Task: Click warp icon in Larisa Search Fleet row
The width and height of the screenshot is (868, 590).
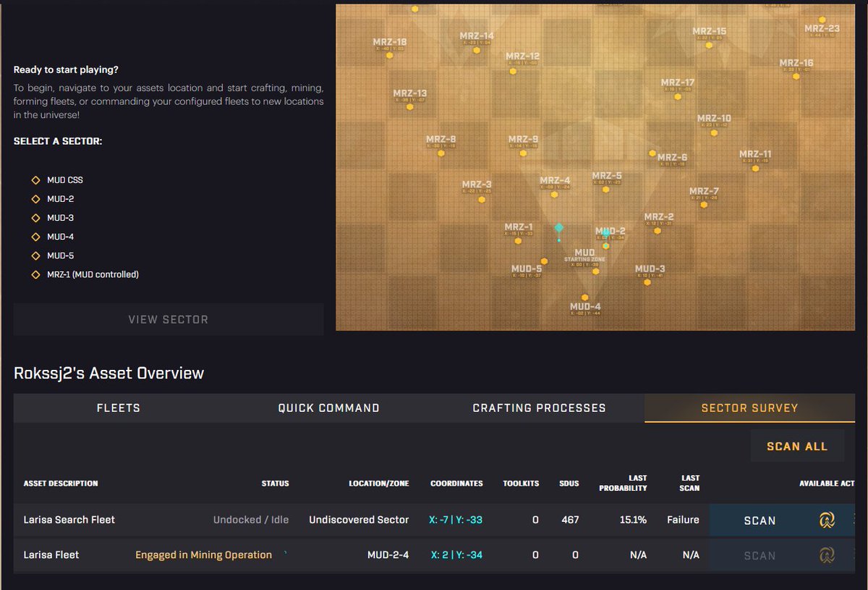Action: 827,520
